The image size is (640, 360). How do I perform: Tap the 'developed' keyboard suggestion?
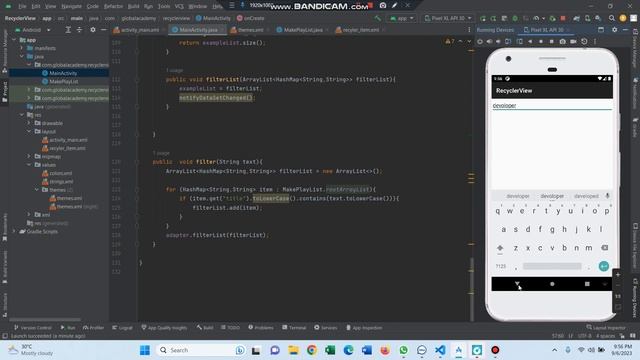click(x=586, y=196)
